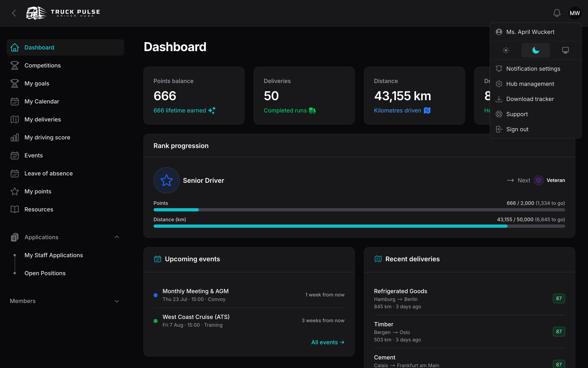Open Monthly Meeting & AGM event
This screenshot has width=588, height=368.
249,295
